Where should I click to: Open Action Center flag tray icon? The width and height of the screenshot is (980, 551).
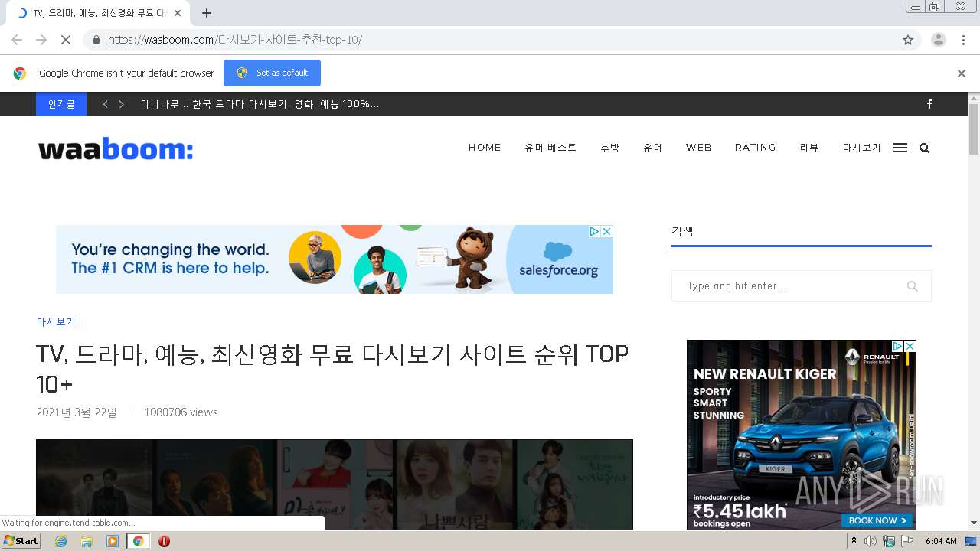pos(907,541)
